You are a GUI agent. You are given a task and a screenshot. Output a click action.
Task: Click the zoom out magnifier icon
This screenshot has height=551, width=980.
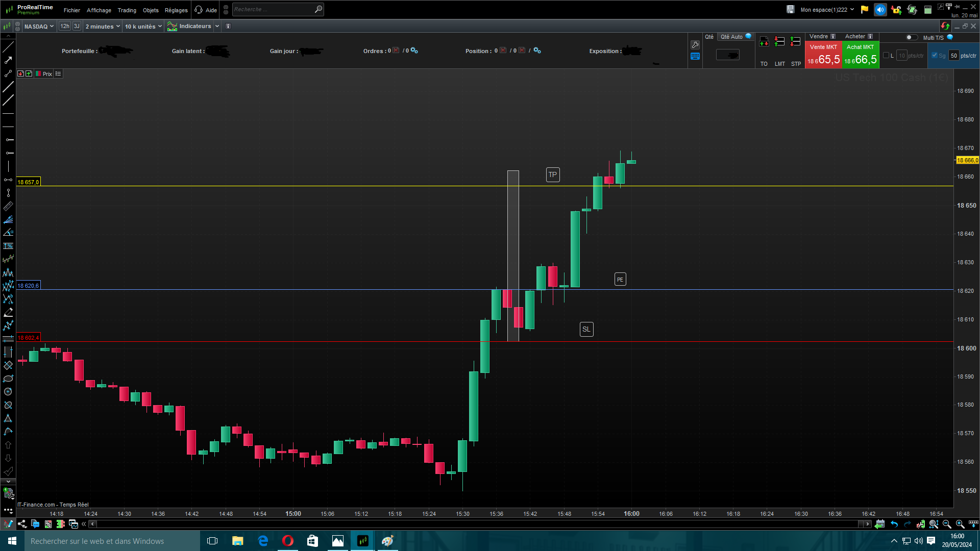pos(947,524)
